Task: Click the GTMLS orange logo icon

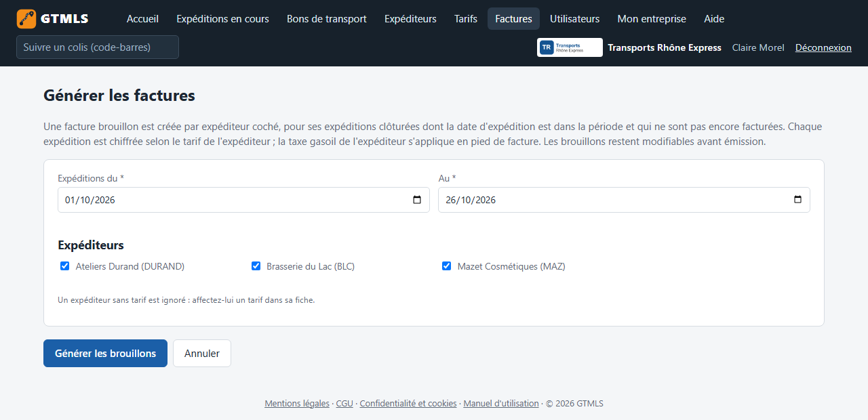Action: 26,19
